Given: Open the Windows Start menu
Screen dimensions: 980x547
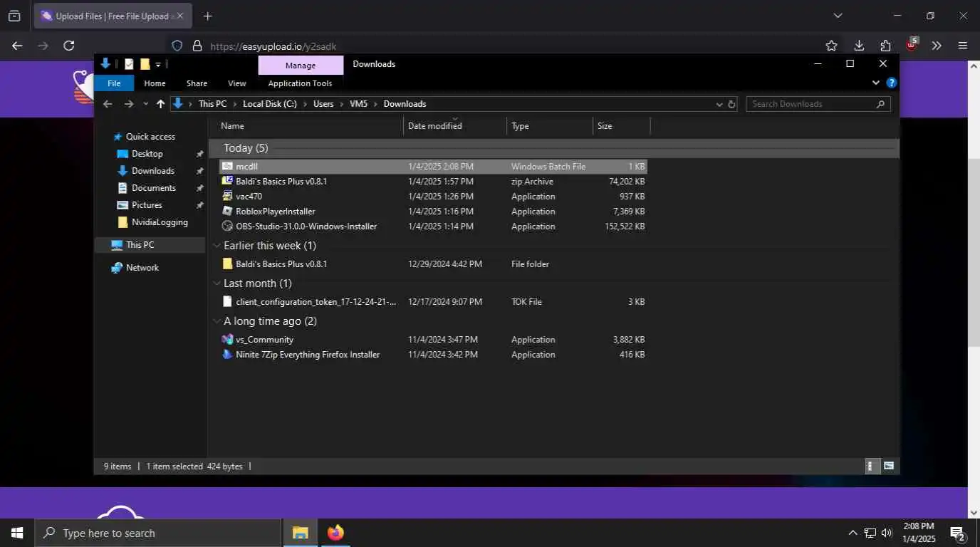Looking at the screenshot, I should coord(17,533).
